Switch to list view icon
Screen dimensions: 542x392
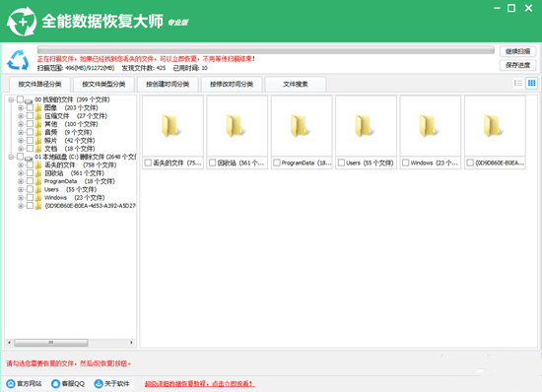(517, 83)
